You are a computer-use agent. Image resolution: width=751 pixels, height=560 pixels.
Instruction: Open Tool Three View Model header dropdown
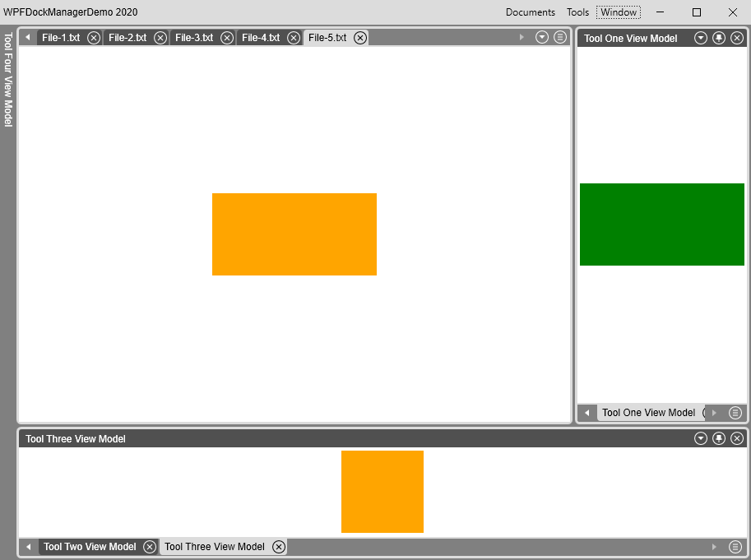[x=701, y=438]
